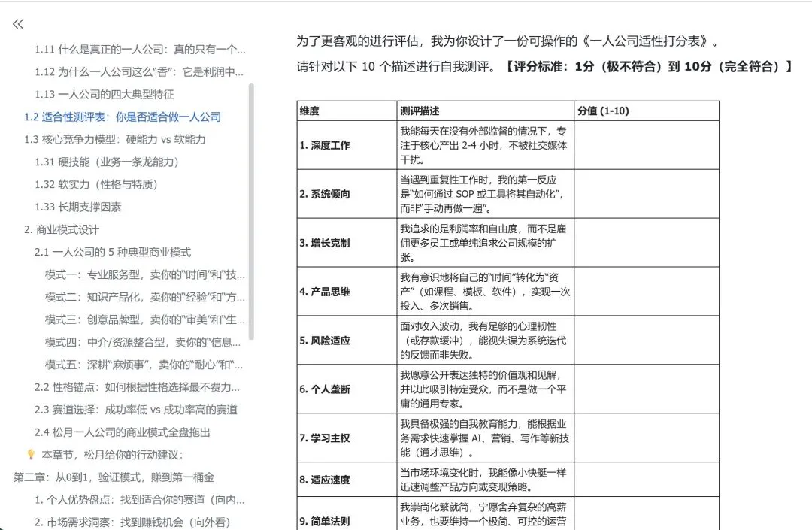Click the 7. 学习主权 cell
Image resolution: width=812 pixels, height=530 pixels.
pyautogui.click(x=347, y=438)
